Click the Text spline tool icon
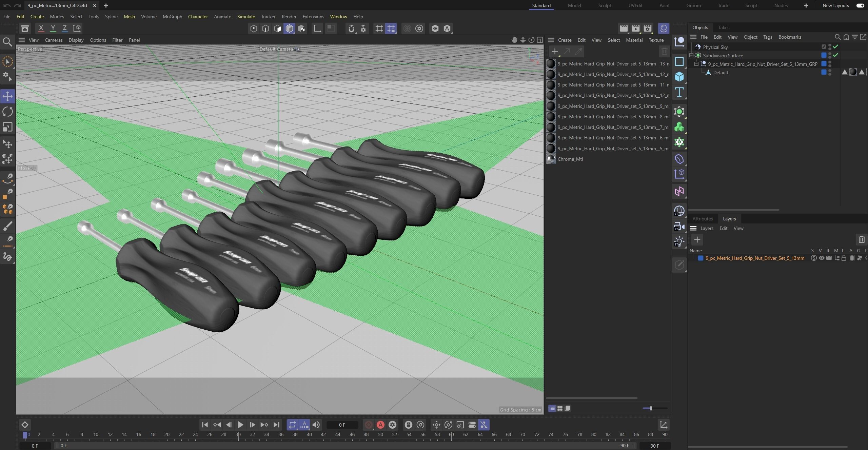 [x=679, y=92]
